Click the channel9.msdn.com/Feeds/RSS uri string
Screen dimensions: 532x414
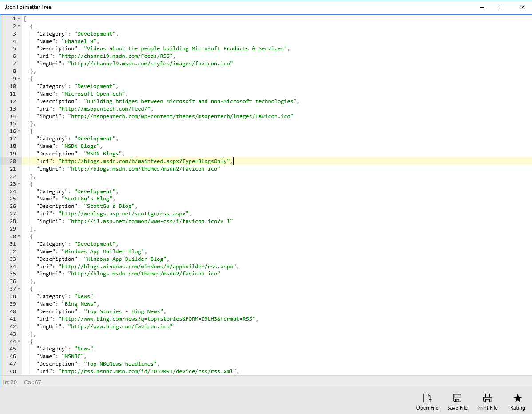(115, 56)
